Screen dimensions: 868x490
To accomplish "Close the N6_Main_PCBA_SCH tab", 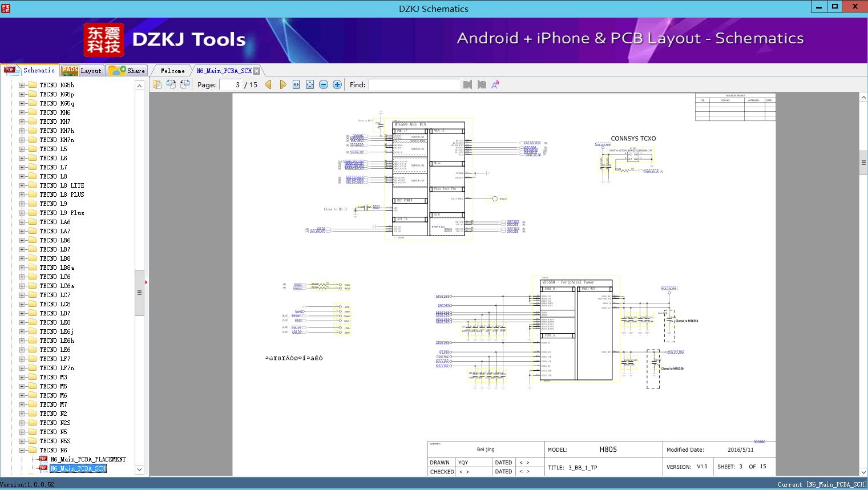I will [x=257, y=71].
